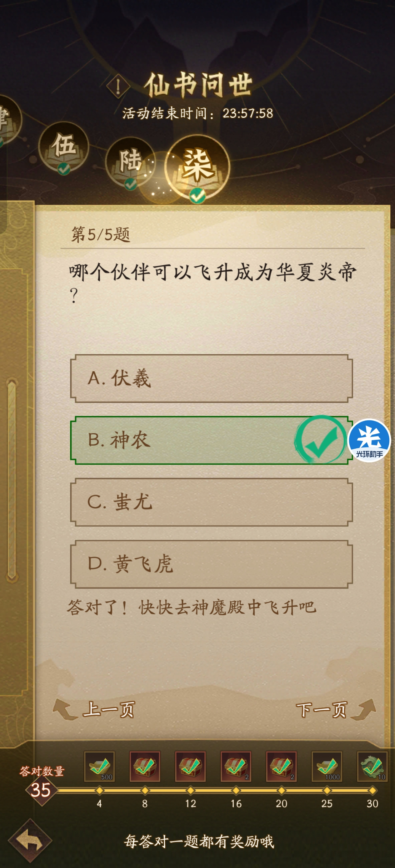Click the progress marker at 20 answers
Viewport: 395px width, 868px height.
[281, 790]
